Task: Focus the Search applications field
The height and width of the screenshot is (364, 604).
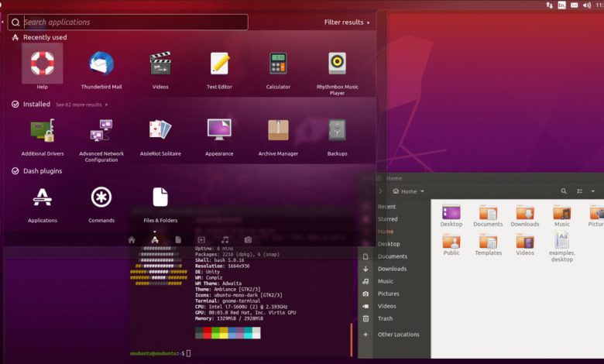Action: (x=128, y=22)
